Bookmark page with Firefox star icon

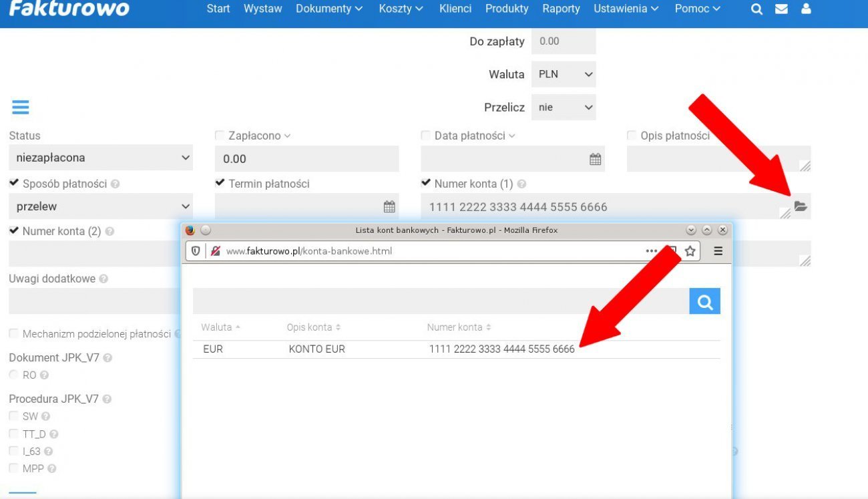(x=690, y=251)
